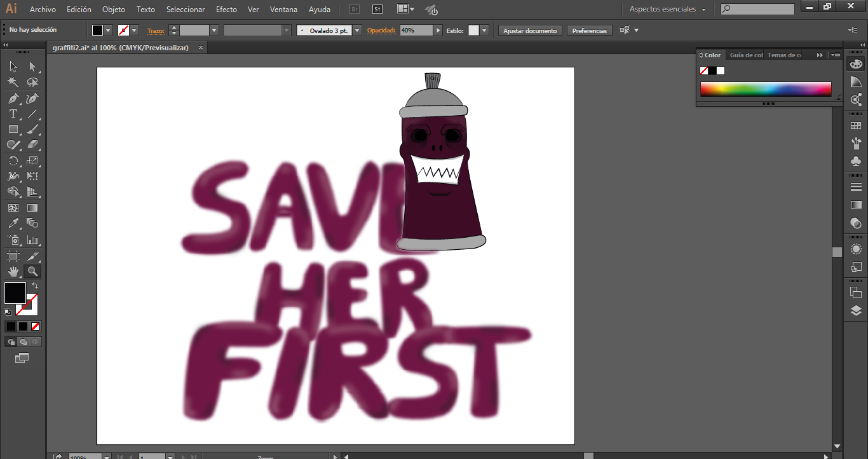Image resolution: width=868 pixels, height=459 pixels.
Task: Open the Brushes panel from the dock
Action: pos(856,143)
